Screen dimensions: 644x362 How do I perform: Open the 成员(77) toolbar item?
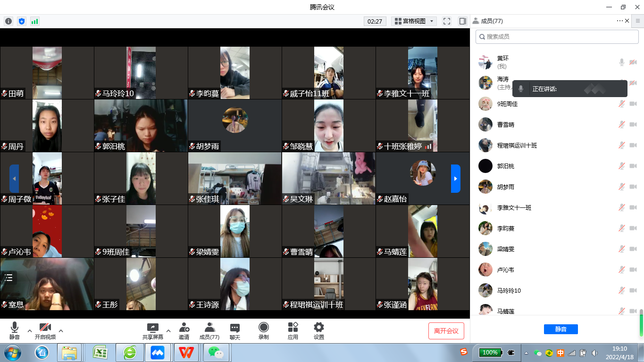(x=209, y=331)
